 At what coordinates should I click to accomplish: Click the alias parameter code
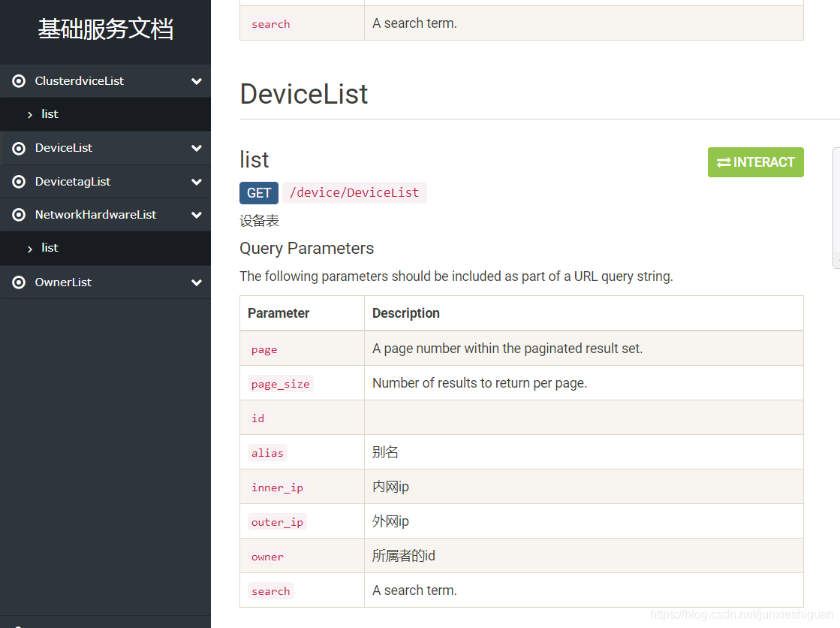tap(267, 453)
